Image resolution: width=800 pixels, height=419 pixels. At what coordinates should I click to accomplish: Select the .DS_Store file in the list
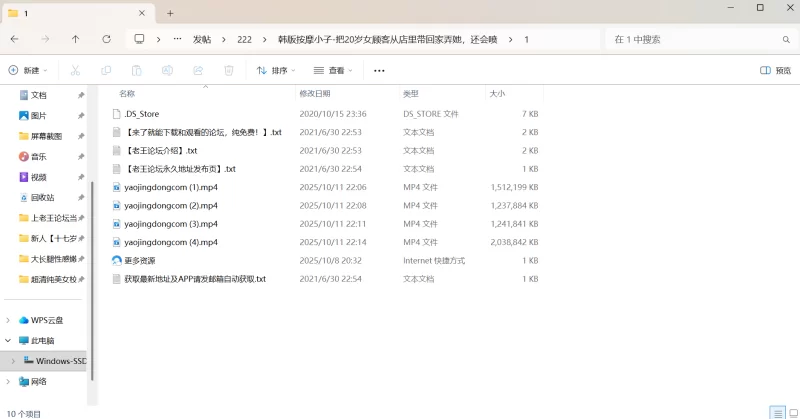coord(141,114)
